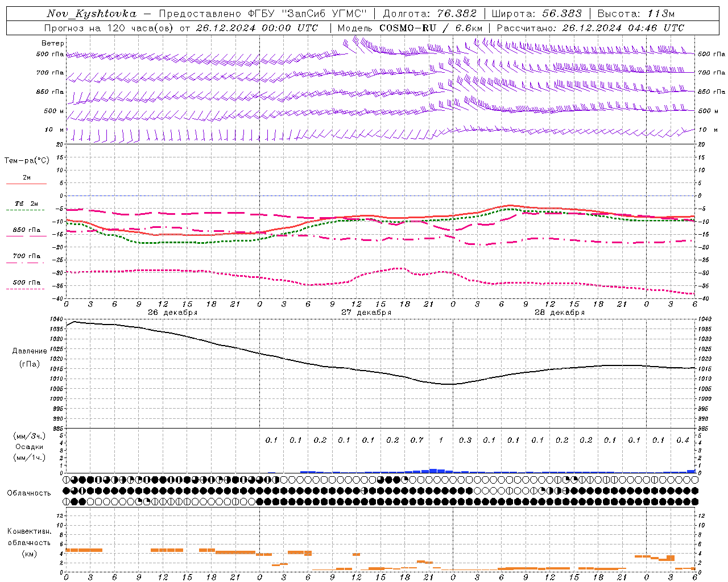Click the station name Nov_Kyshtovka
The height and width of the screenshot is (582, 728).
pyautogui.click(x=92, y=14)
